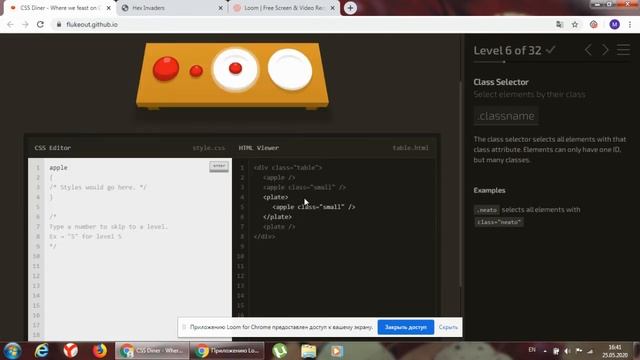Switch to the Loom Chrome taskbar window

click(227, 351)
